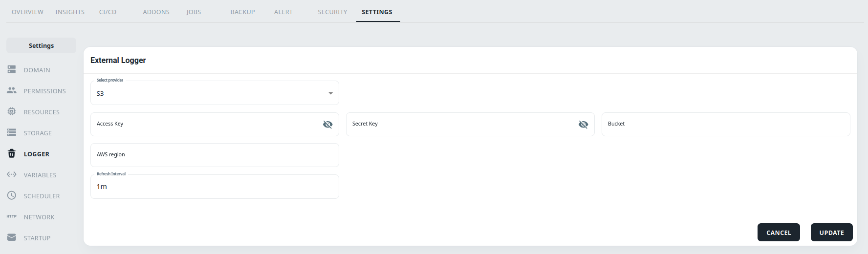The width and height of the screenshot is (868, 254).
Task: Go to the Jobs tab
Action: pyautogui.click(x=194, y=12)
